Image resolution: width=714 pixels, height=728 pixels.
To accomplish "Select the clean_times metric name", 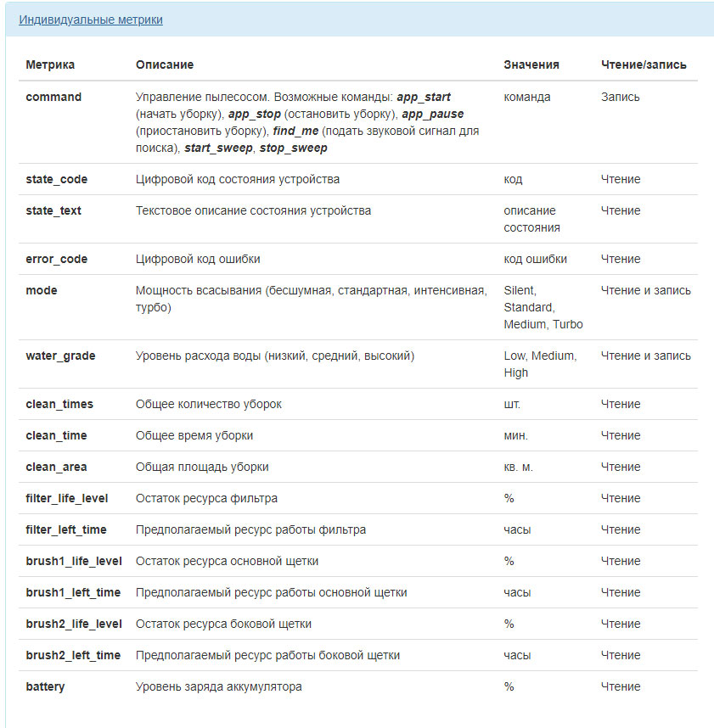I will pos(59,404).
